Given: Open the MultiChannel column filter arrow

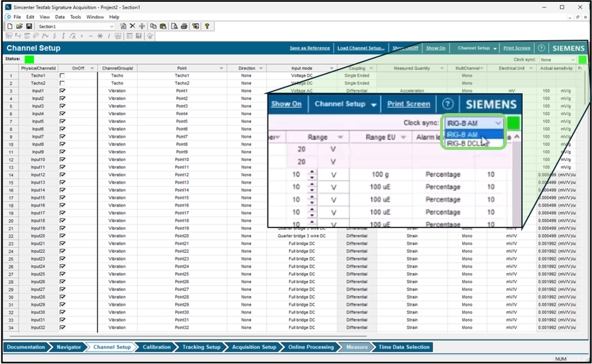Looking at the screenshot, I should pyautogui.click(x=481, y=68).
